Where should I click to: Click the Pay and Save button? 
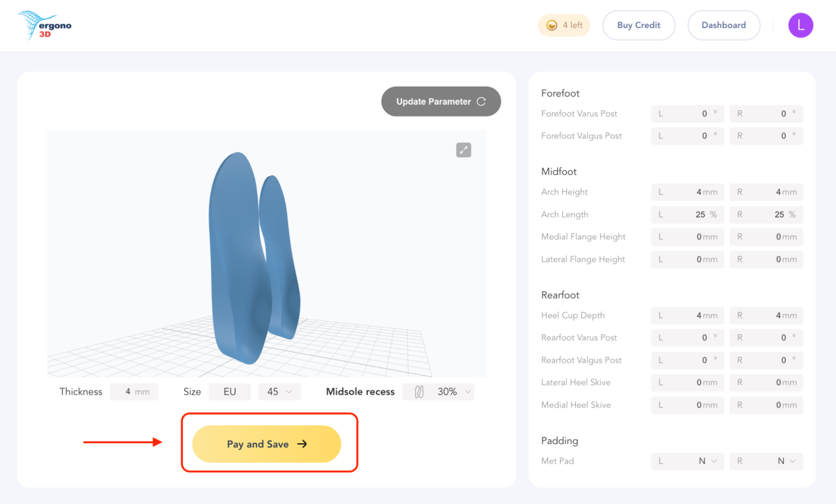pyautogui.click(x=266, y=444)
